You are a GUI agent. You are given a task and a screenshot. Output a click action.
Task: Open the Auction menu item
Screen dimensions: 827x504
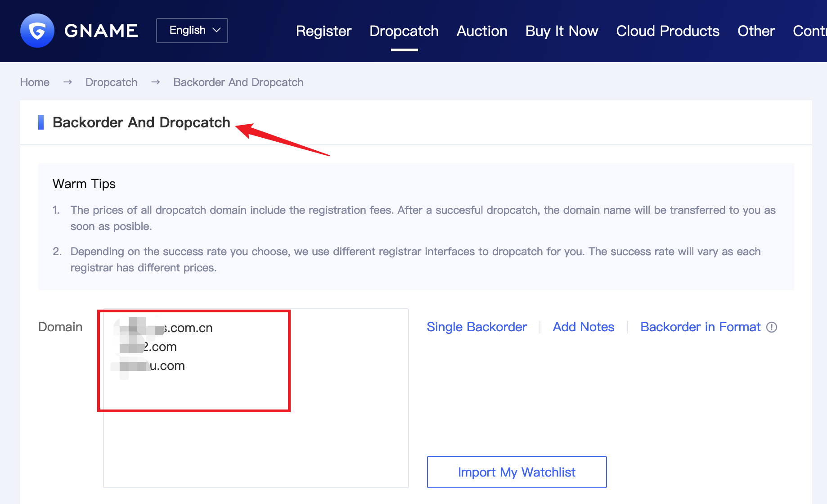(x=482, y=31)
